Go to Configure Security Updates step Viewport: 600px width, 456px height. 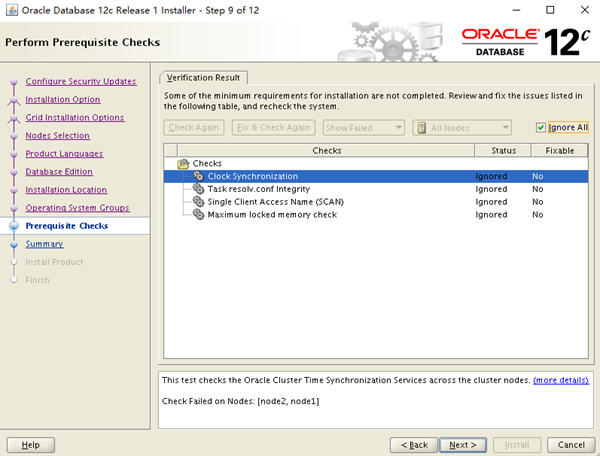(x=81, y=81)
